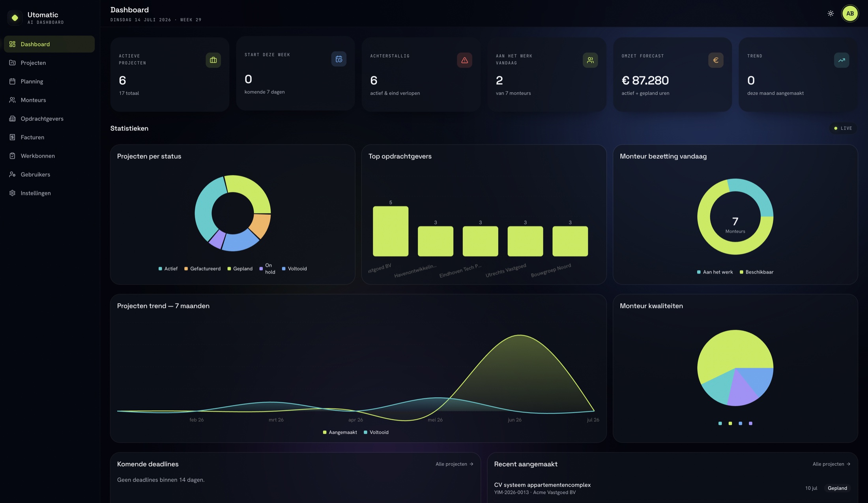Click the Eindhoven Tech bar

coord(480,241)
